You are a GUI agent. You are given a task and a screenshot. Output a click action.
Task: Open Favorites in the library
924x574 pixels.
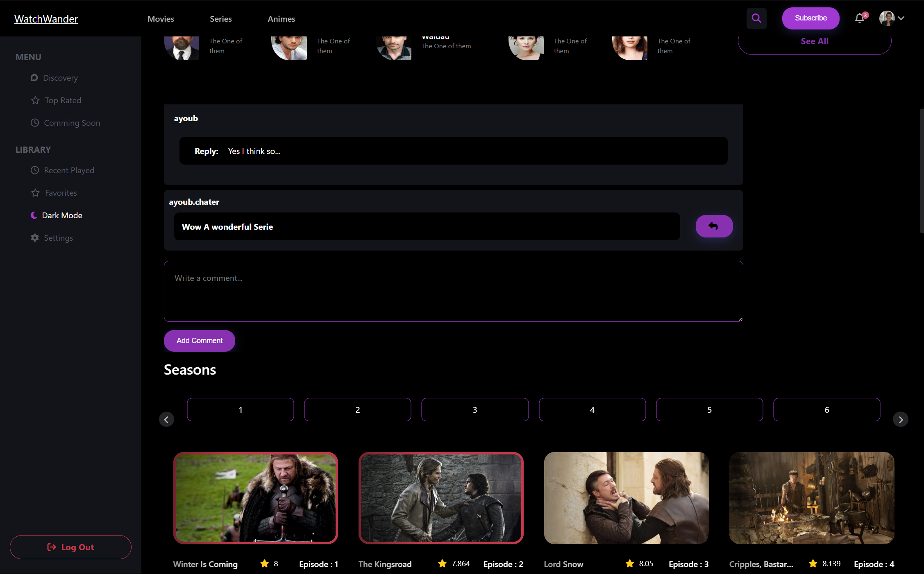point(54,193)
